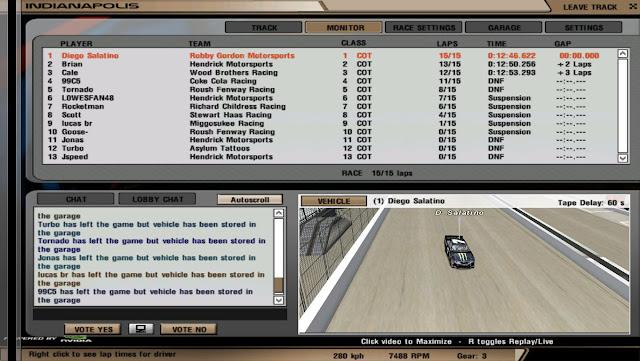
Task: Click Miggosukee Racing team name
Action: [227, 123]
